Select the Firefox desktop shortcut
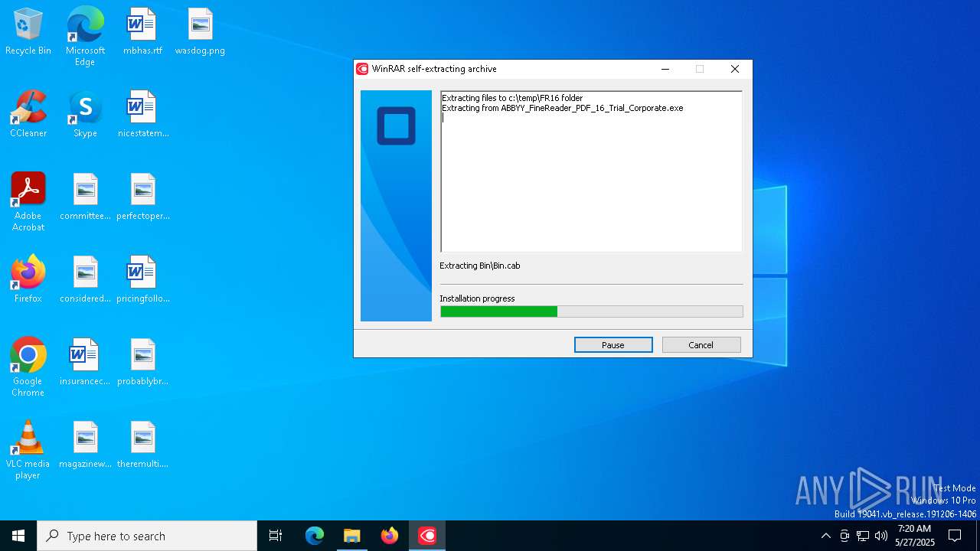This screenshot has height=551, width=980. tap(28, 280)
